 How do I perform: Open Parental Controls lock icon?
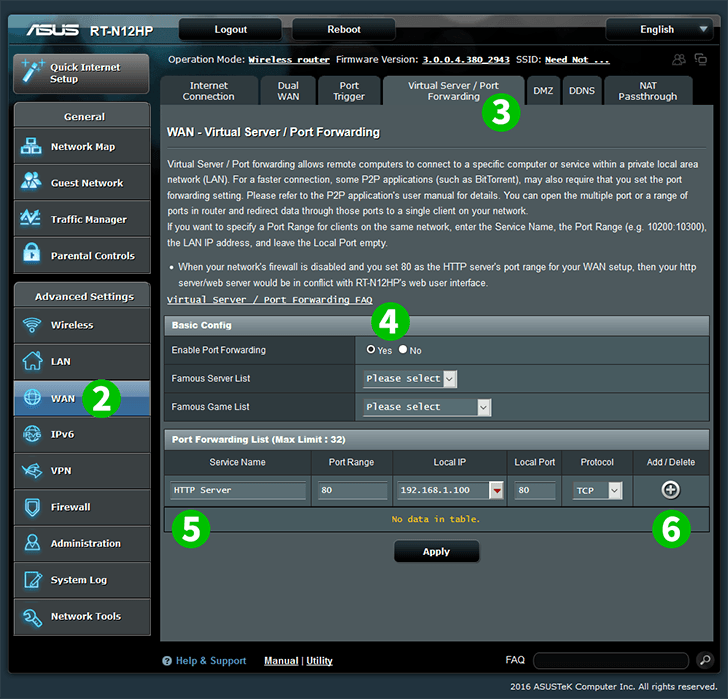click(x=32, y=253)
